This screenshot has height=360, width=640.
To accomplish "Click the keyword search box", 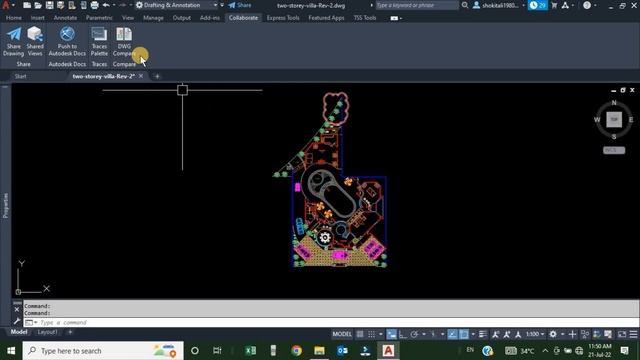I will (x=417, y=5).
